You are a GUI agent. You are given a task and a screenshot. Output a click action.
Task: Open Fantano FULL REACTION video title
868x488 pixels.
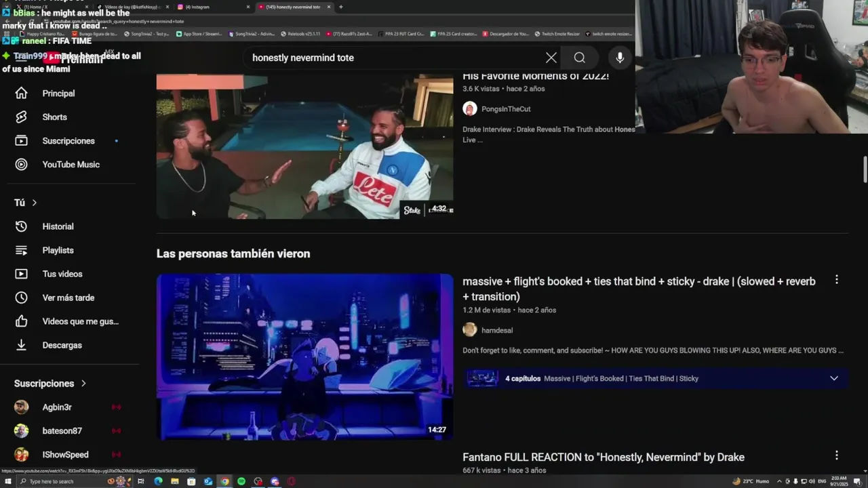(604, 457)
